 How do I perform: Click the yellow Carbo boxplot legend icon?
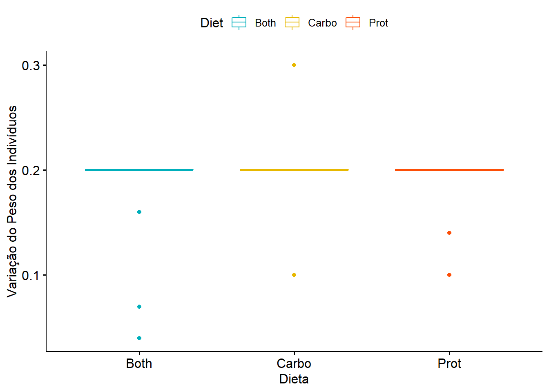click(292, 23)
